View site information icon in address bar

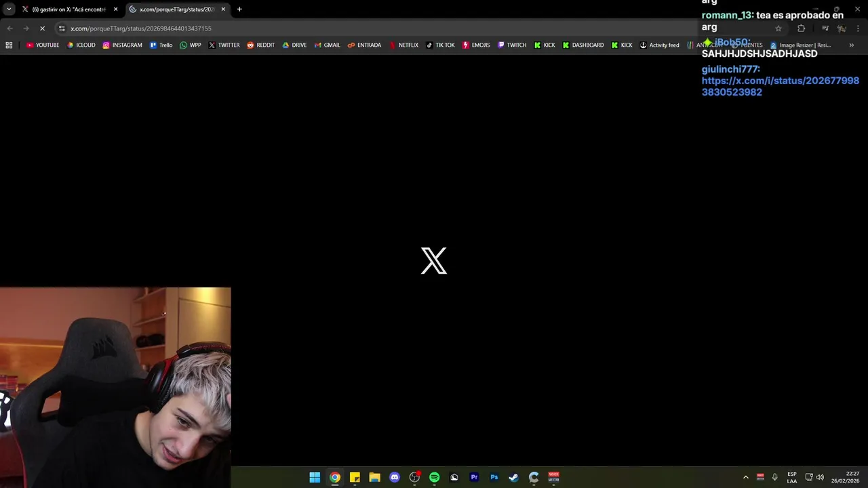62,28
